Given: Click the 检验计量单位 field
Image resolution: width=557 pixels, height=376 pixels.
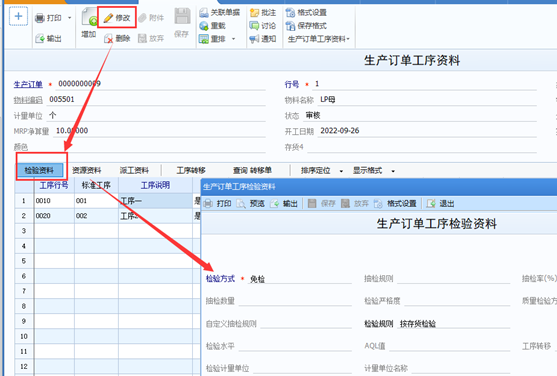Looking at the screenshot, I should coord(302,369).
